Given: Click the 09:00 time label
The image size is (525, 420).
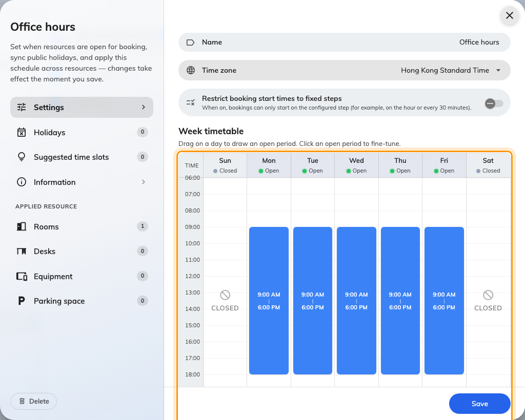Looking at the screenshot, I should coord(193,227).
